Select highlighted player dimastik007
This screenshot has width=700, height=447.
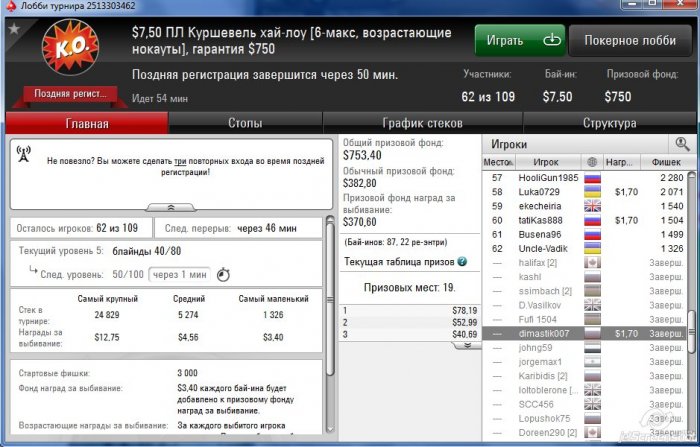pyautogui.click(x=584, y=334)
